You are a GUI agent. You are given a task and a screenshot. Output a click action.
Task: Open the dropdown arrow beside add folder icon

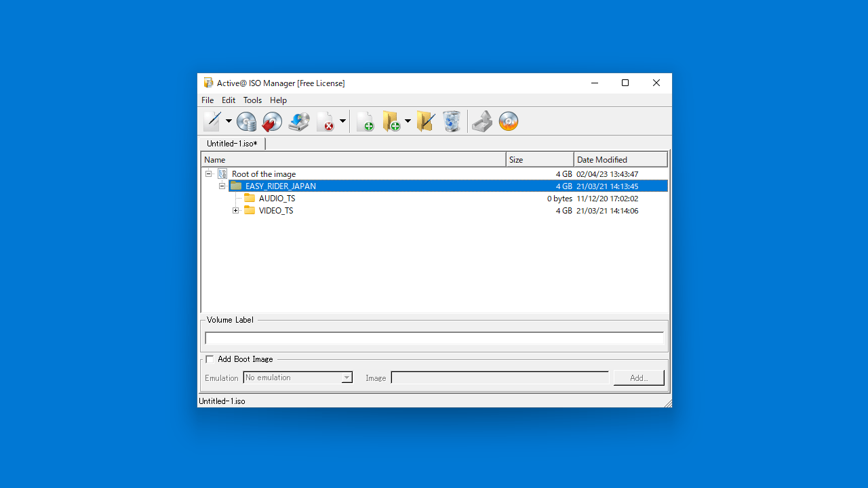[408, 121]
